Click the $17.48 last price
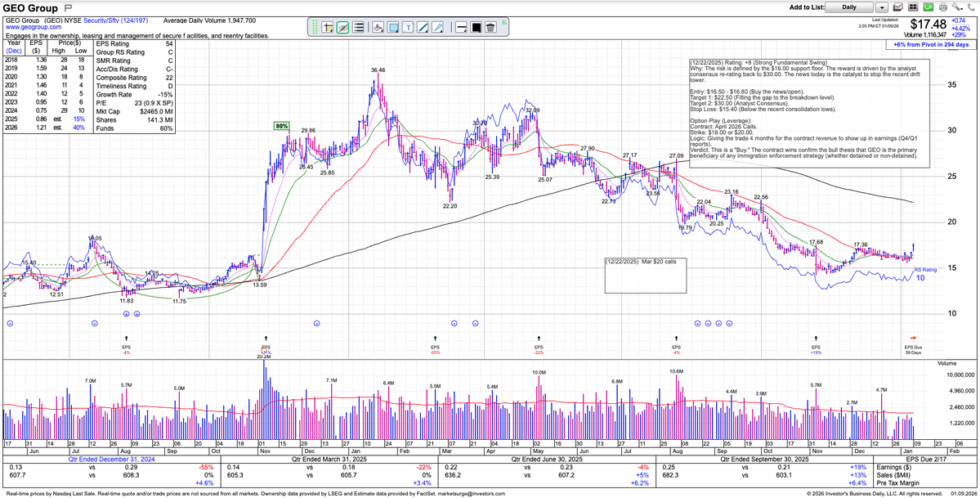Viewport: 980px width, 498px height. (x=929, y=25)
